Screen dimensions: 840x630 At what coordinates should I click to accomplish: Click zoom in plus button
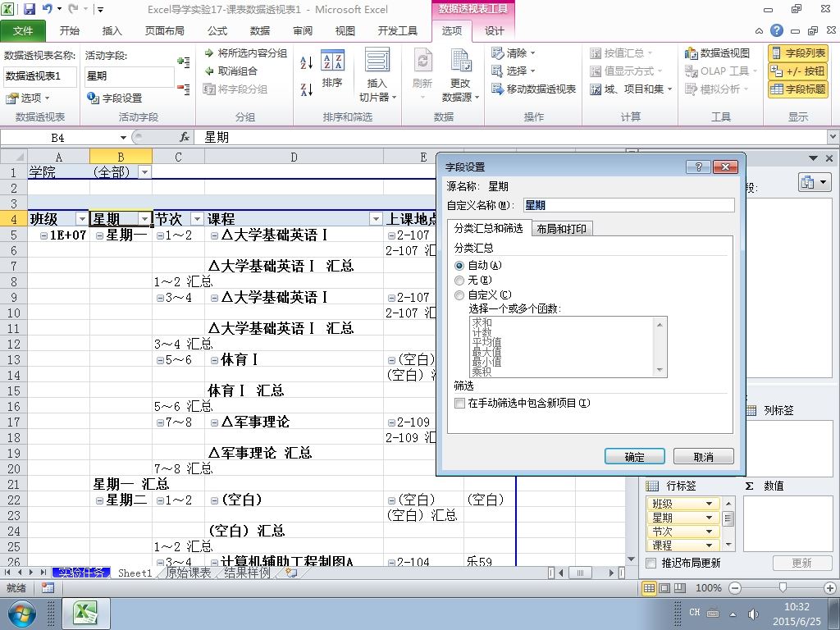[830, 588]
